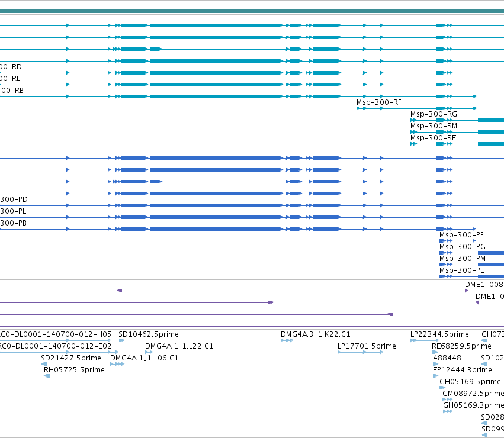
Task: Select the EP12444.3prime EST label
Action: coord(462,370)
